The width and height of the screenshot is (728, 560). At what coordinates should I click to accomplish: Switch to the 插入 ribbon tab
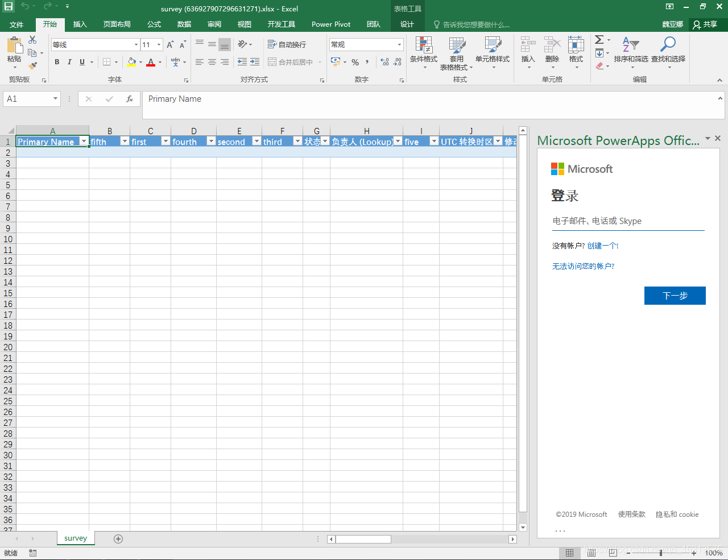pyautogui.click(x=80, y=24)
